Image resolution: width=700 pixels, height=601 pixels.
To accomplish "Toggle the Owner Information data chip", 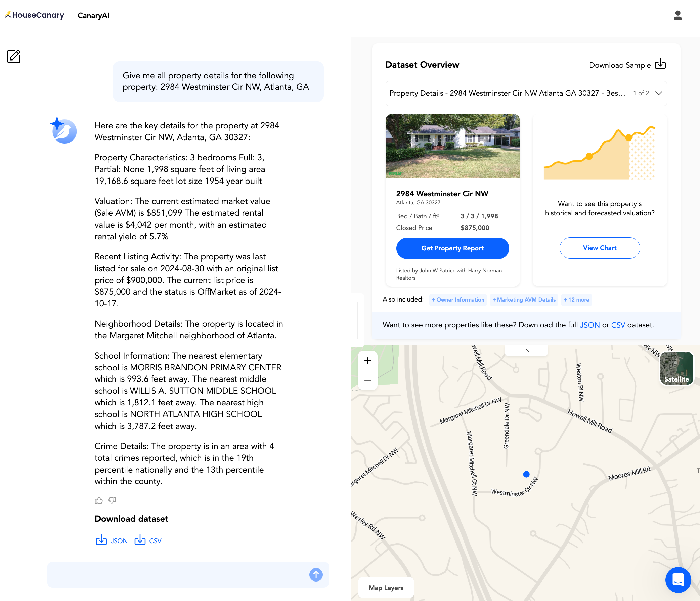I will click(458, 299).
